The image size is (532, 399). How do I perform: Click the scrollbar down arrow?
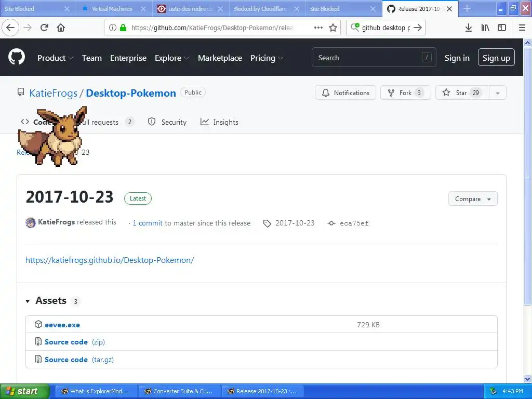pyautogui.click(x=527, y=379)
